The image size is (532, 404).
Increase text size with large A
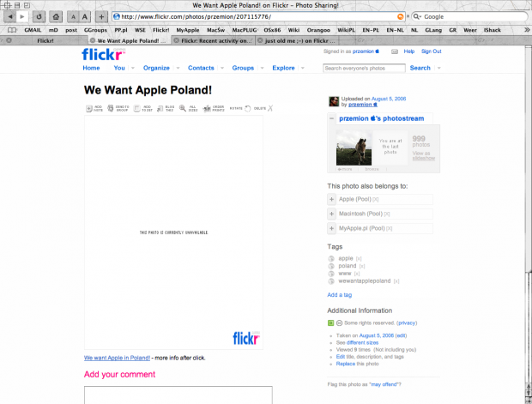point(85,16)
